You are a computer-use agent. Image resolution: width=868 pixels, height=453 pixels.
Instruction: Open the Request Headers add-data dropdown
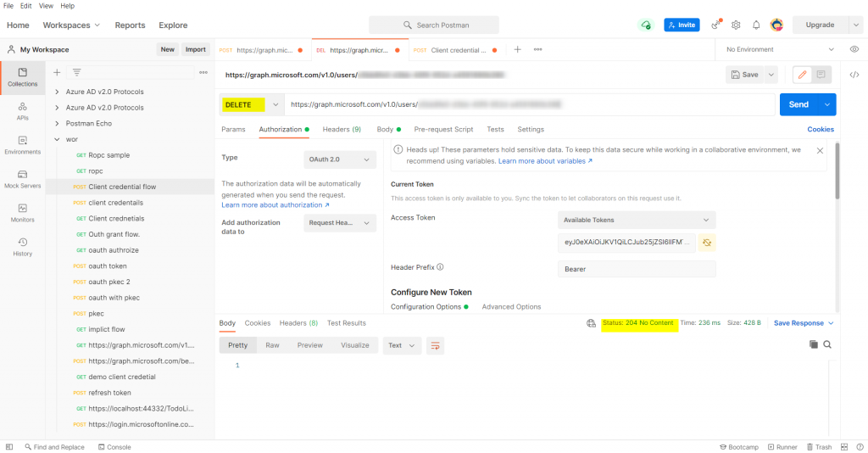pos(340,222)
